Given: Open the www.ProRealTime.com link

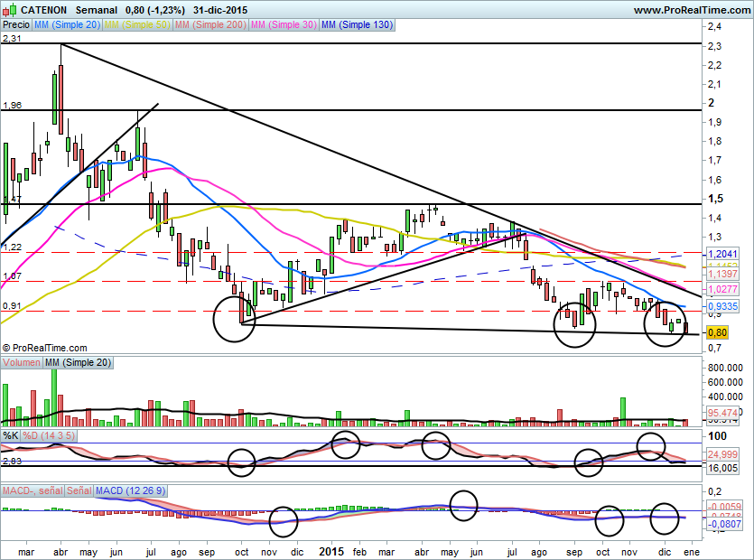Looking at the screenshot, I should click(x=691, y=10).
